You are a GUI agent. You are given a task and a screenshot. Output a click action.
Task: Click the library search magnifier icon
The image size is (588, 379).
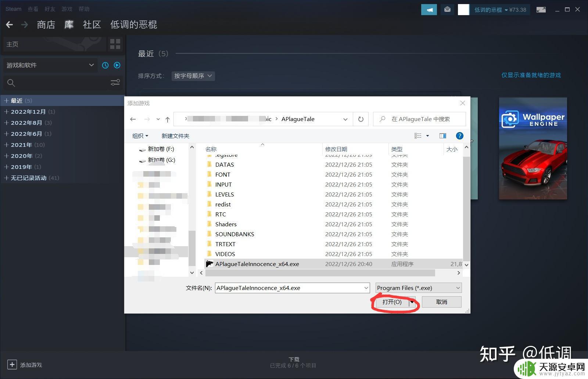11,83
